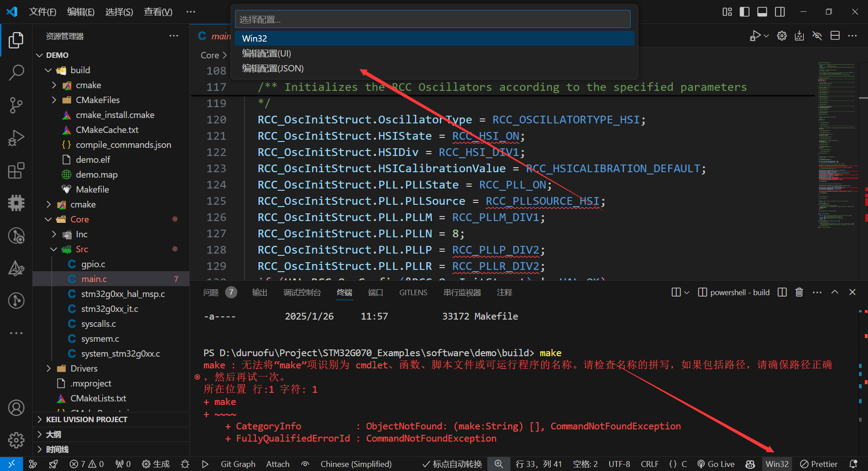The width and height of the screenshot is (868, 471).
Task: Expand the KEIL UVISION PROJECT section
Action: (x=86, y=419)
